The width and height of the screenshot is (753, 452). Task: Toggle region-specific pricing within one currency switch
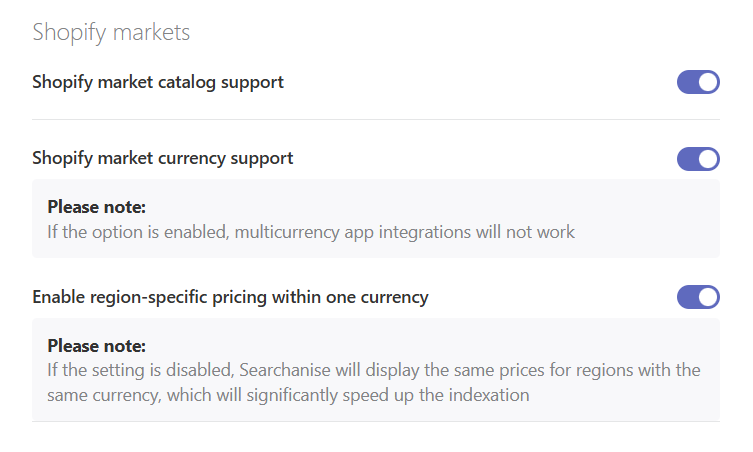click(698, 297)
